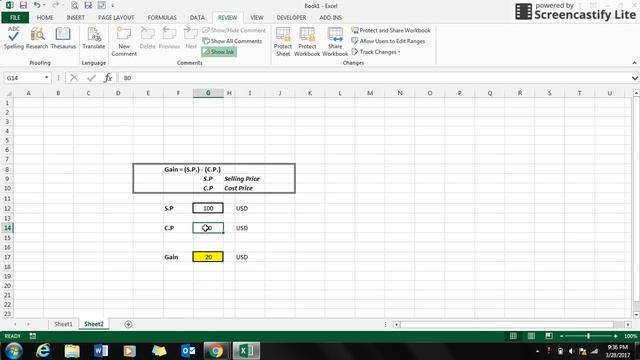
Task: Save the workbook from quick access toolbar
Action: click(23, 5)
